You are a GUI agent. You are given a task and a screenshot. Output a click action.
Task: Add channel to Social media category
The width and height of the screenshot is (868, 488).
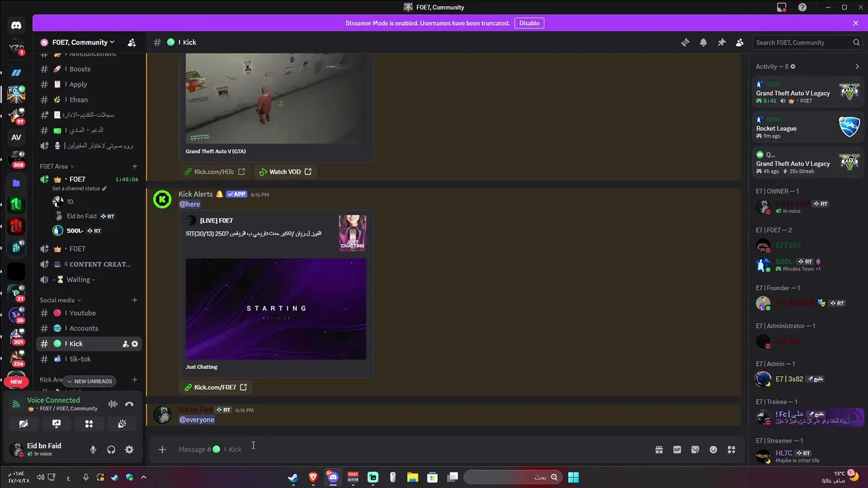point(134,300)
